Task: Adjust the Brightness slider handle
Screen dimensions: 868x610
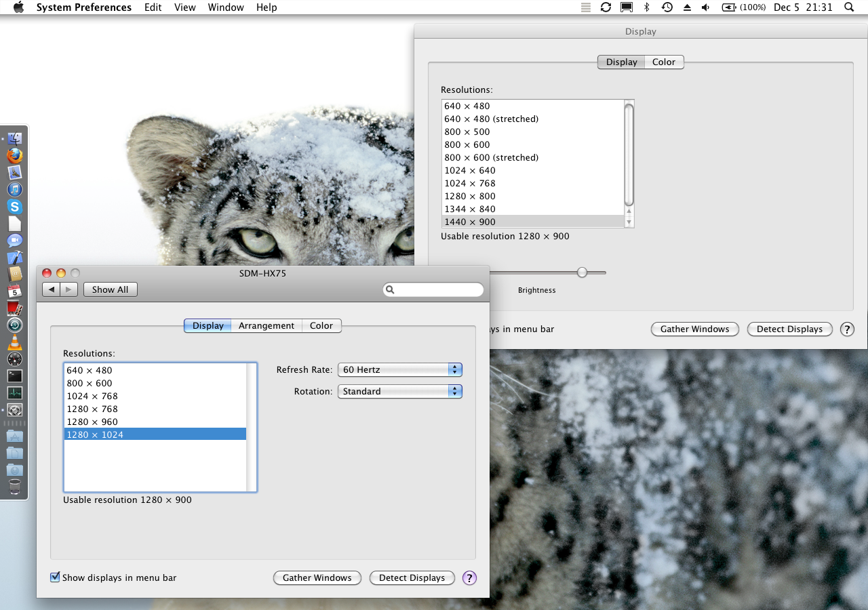Action: click(582, 272)
